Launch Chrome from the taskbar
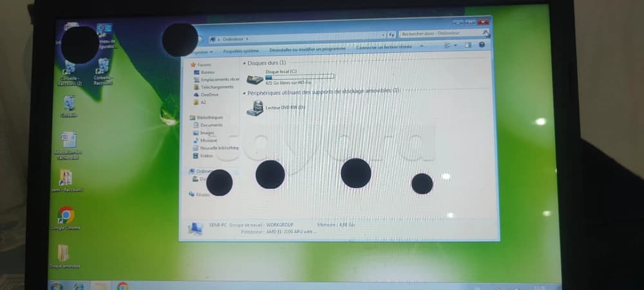This screenshot has width=644, height=290. (122, 286)
